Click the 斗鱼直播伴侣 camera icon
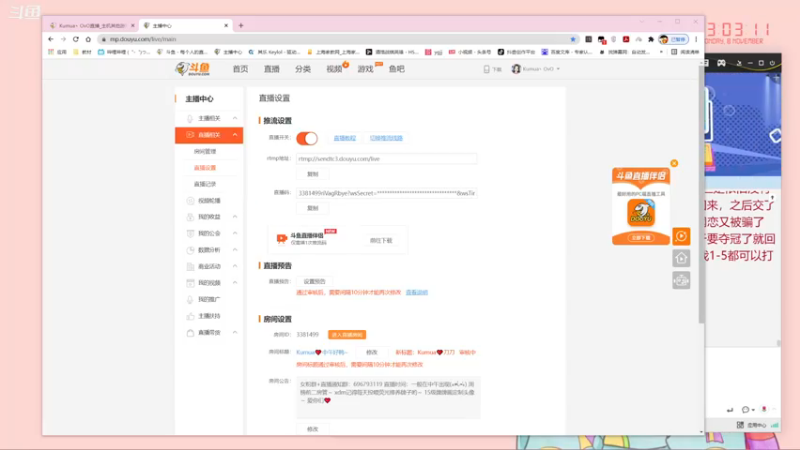This screenshot has width=800, height=450. click(x=281, y=238)
